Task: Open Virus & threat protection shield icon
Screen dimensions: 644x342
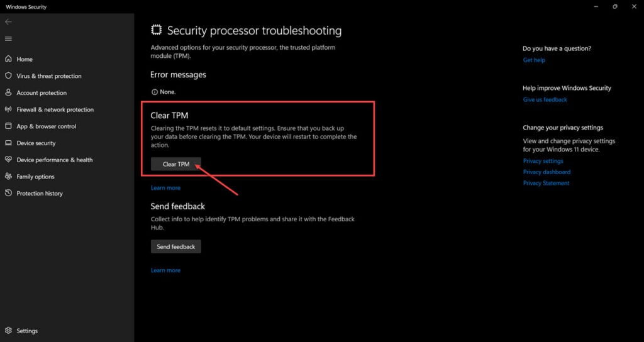Action: point(8,76)
